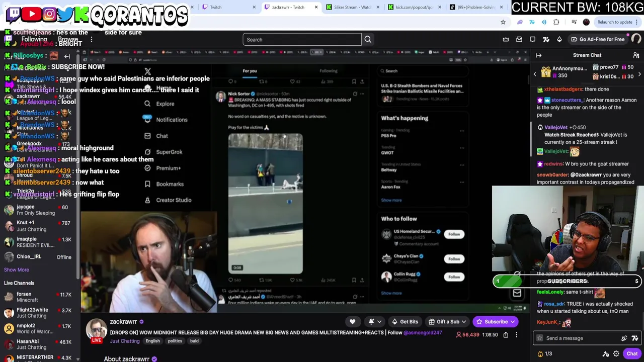Open Chrome menu next to Relaunch to update
This screenshot has width=644, height=362.
637,22
